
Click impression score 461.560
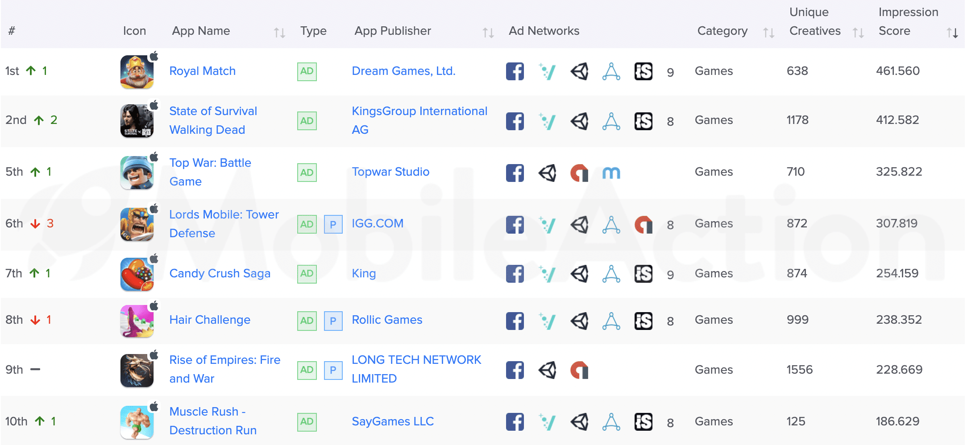coord(898,71)
